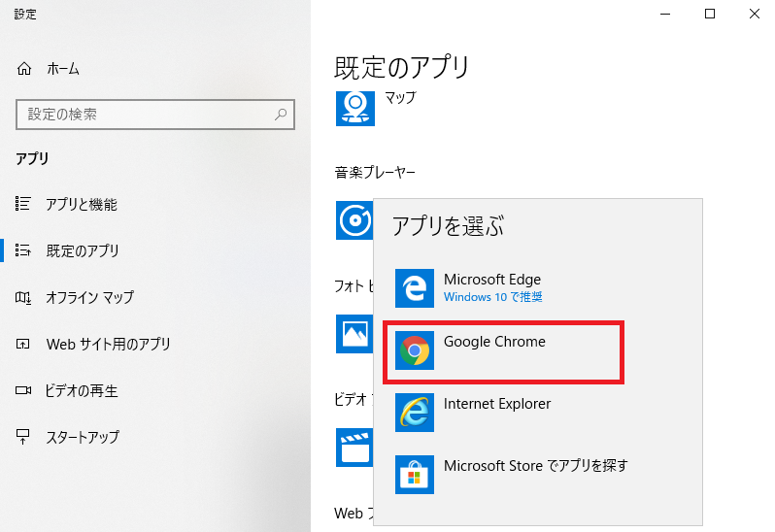
Task: Choose Microsoft Edge from app list
Action: (538, 288)
